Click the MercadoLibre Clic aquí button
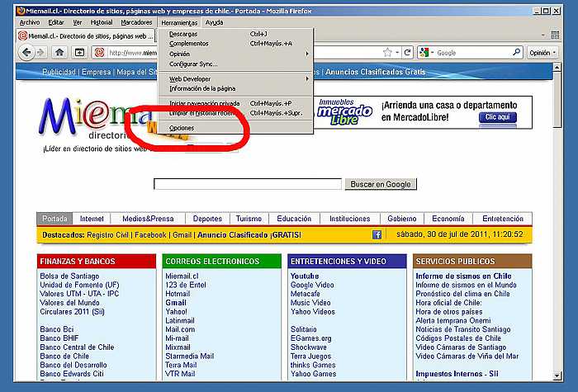The image size is (578, 392). click(498, 117)
